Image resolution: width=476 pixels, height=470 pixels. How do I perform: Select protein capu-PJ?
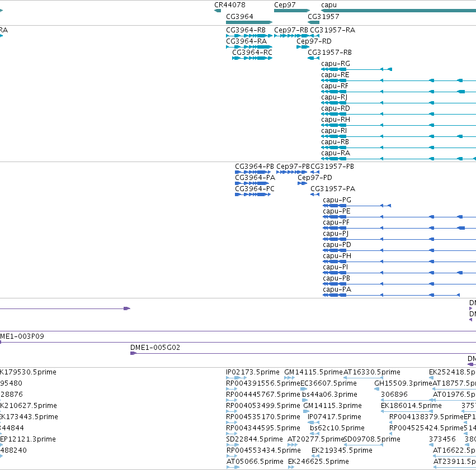336,234
